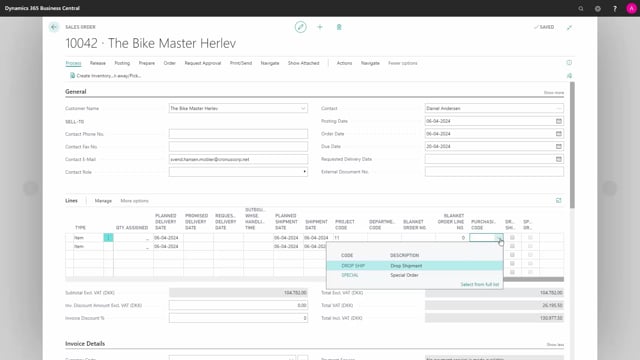Open Customer Name dropdown
This screenshot has width=640, height=360.
tap(303, 109)
